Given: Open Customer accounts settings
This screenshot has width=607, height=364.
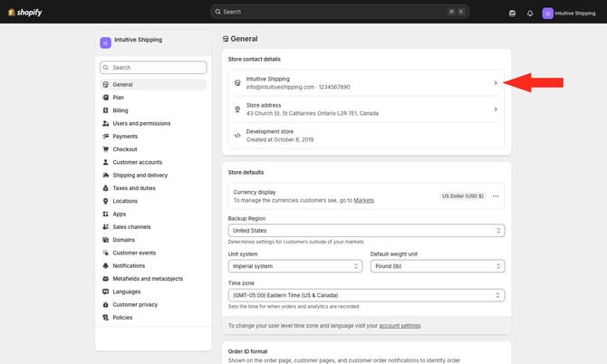Looking at the screenshot, I should pos(153,162).
